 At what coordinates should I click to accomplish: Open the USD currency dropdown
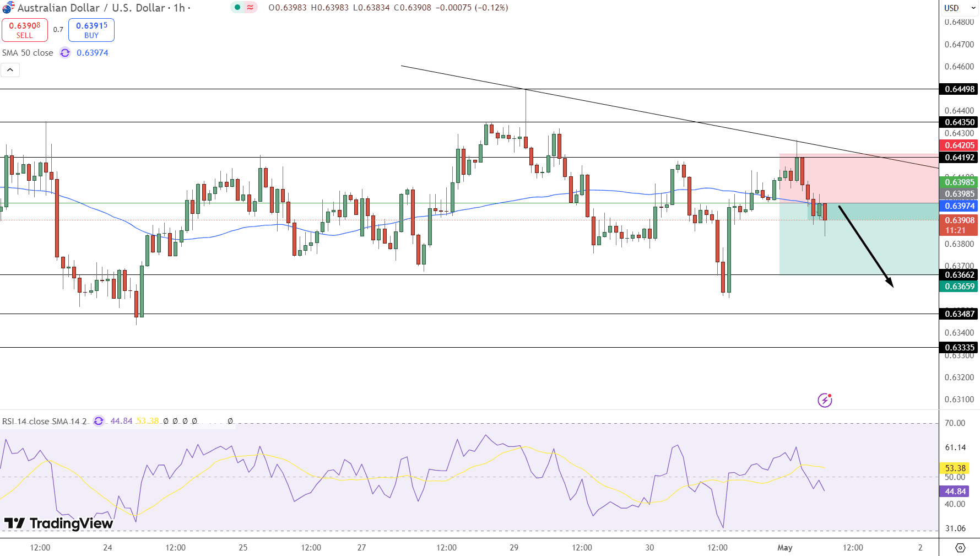tap(959, 8)
